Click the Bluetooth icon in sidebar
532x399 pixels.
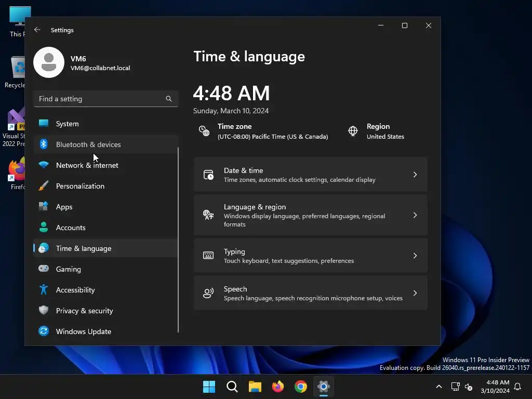click(x=44, y=144)
